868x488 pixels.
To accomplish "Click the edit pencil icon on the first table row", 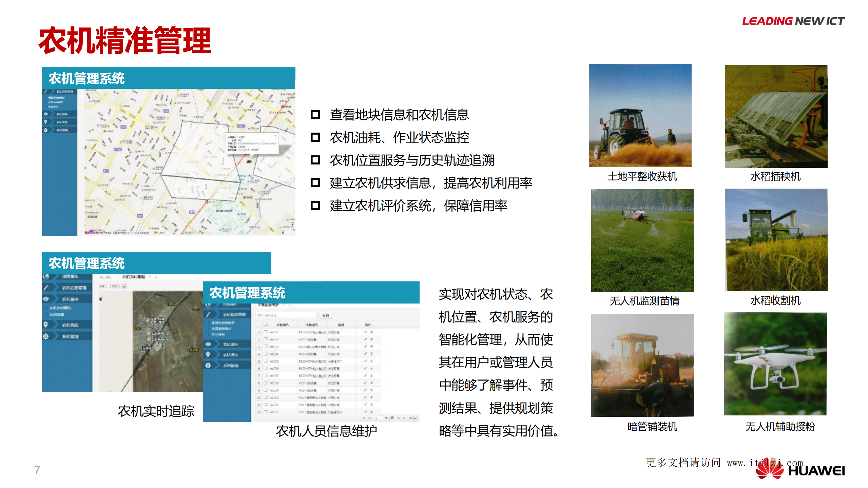I will 366,333.
